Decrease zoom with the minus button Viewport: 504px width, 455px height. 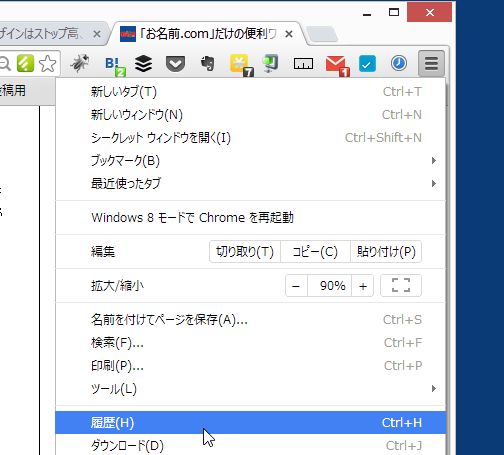tap(296, 286)
